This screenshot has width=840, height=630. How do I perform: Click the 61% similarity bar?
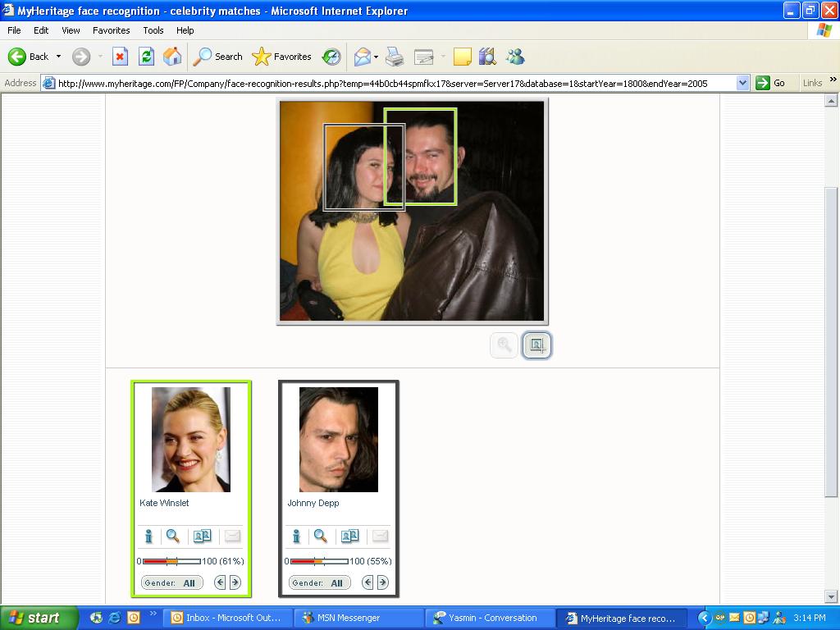click(171, 561)
